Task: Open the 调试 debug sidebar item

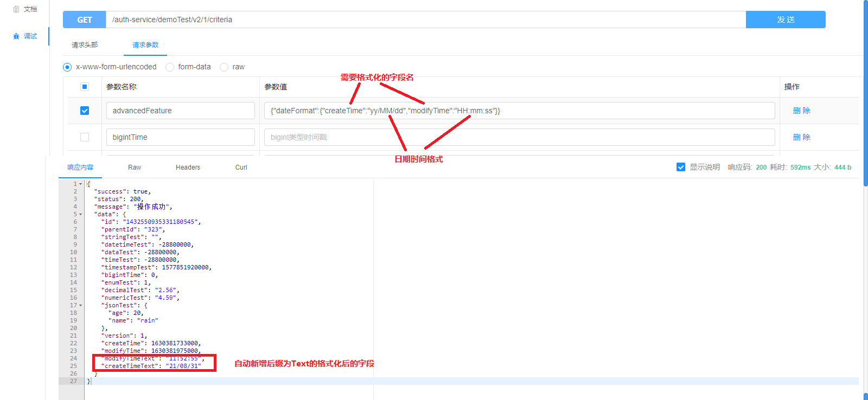Action: point(25,36)
